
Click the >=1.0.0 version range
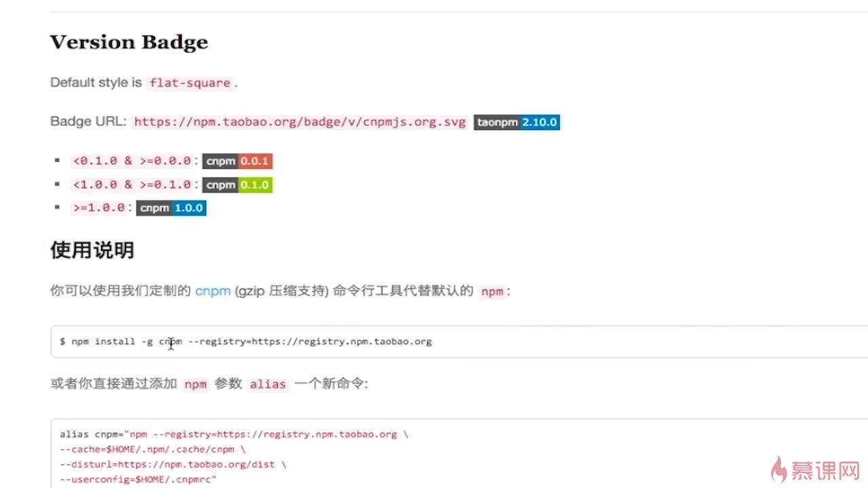99,208
